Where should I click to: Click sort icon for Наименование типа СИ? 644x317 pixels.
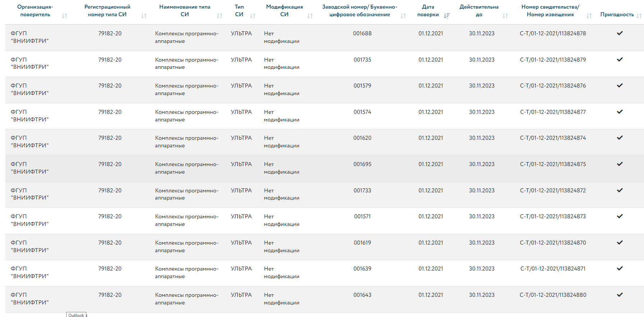pyautogui.click(x=219, y=16)
